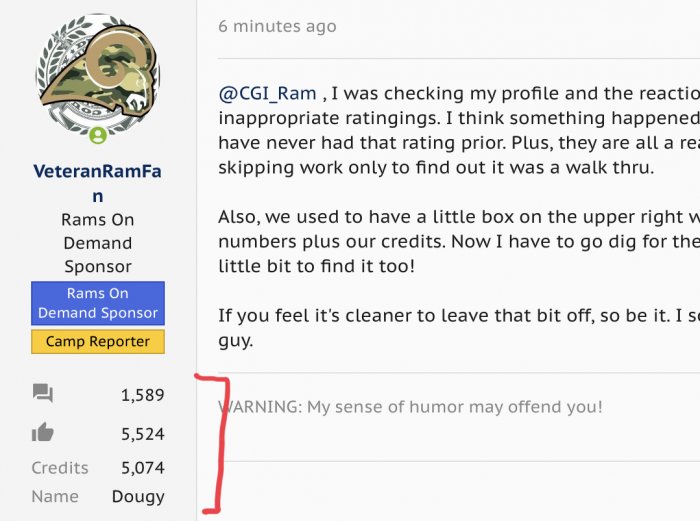This screenshot has height=521, width=700.
Task: Open the 5,524 likes count
Action: [x=142, y=434]
